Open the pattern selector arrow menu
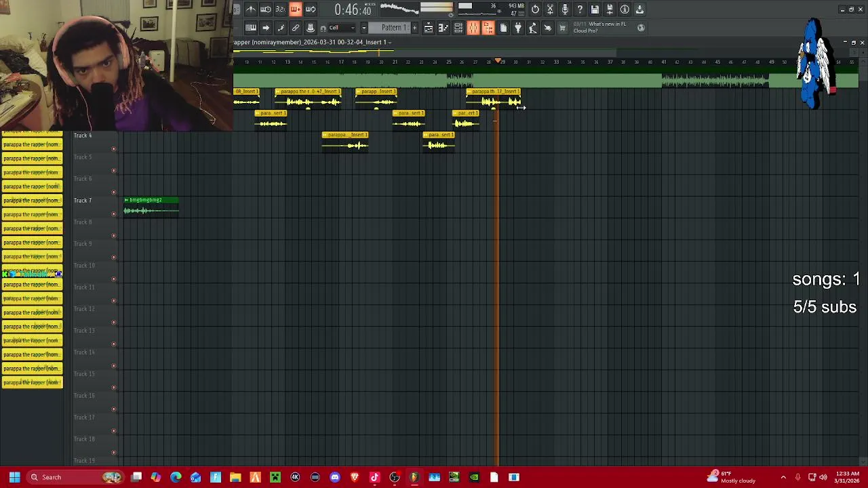The height and width of the screenshot is (488, 868). pyautogui.click(x=364, y=28)
